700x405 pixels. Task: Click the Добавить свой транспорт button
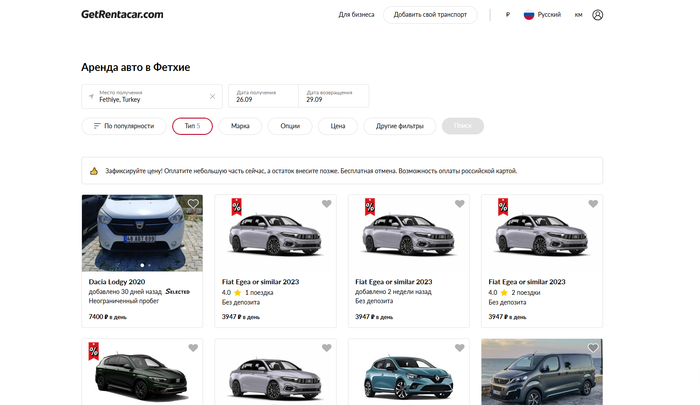(x=430, y=15)
